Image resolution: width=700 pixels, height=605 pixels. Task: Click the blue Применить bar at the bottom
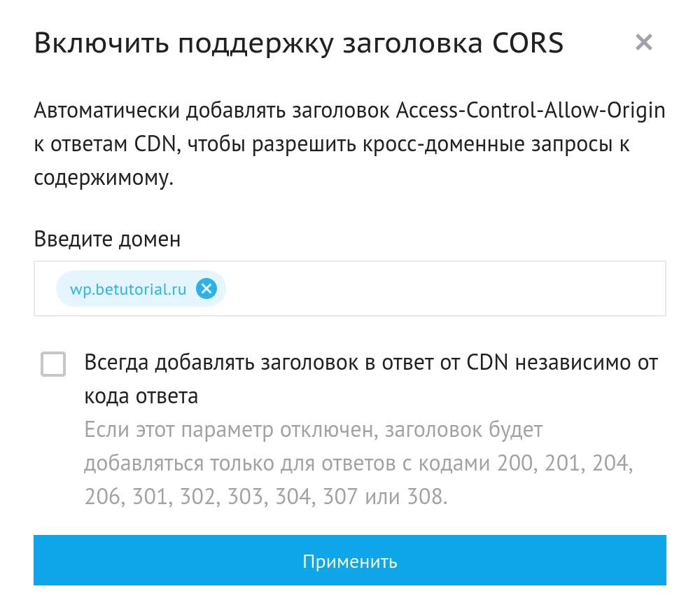coord(350,560)
